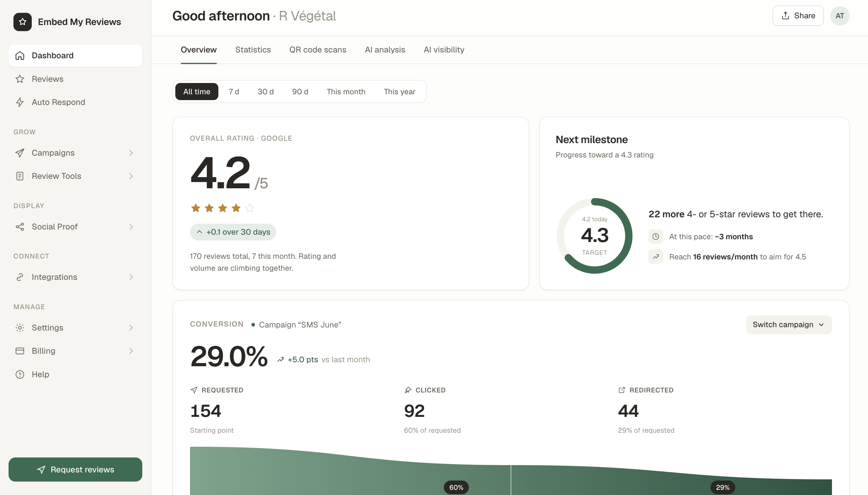Click the 29% funnel marker

(x=722, y=487)
